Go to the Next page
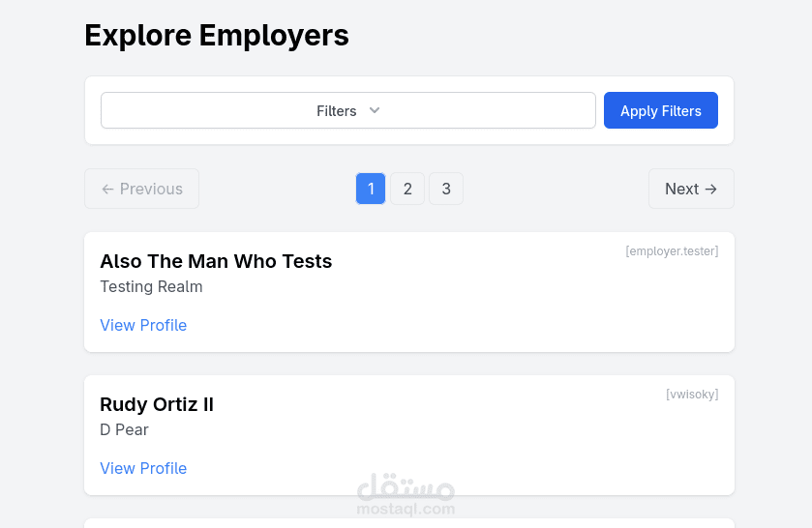The width and height of the screenshot is (812, 528). (x=691, y=189)
